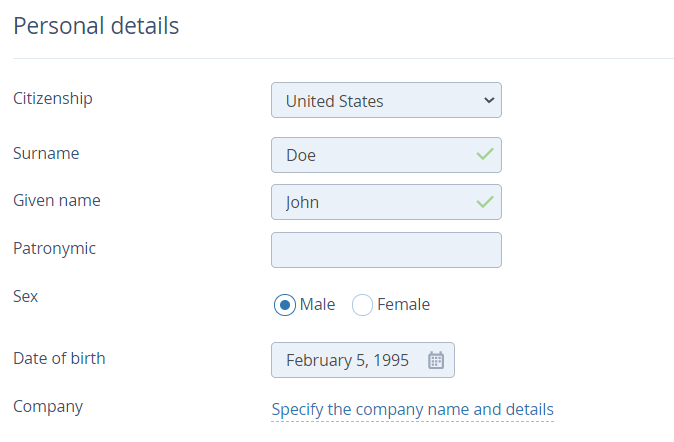Focus the Surname field containing Doe
This screenshot has width=674, height=442.
point(386,155)
